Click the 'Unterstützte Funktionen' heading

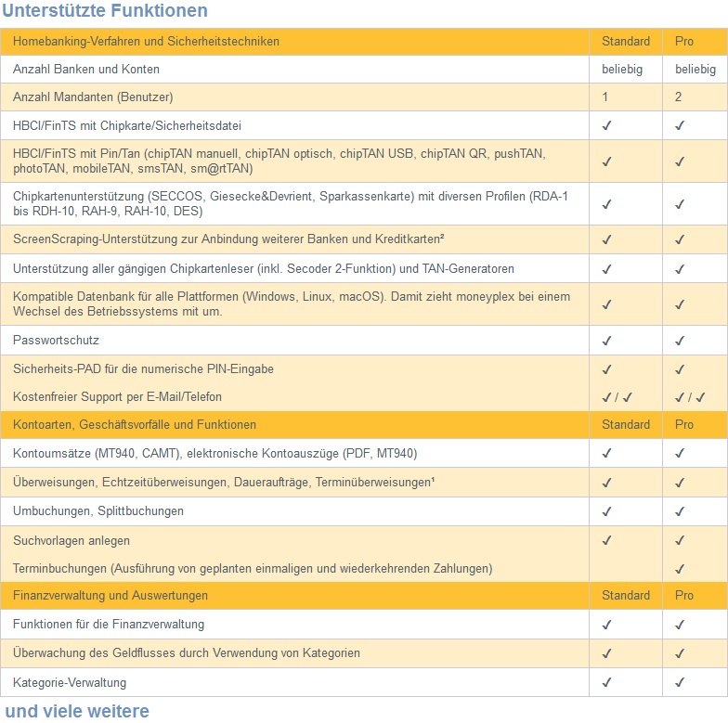click(105, 11)
